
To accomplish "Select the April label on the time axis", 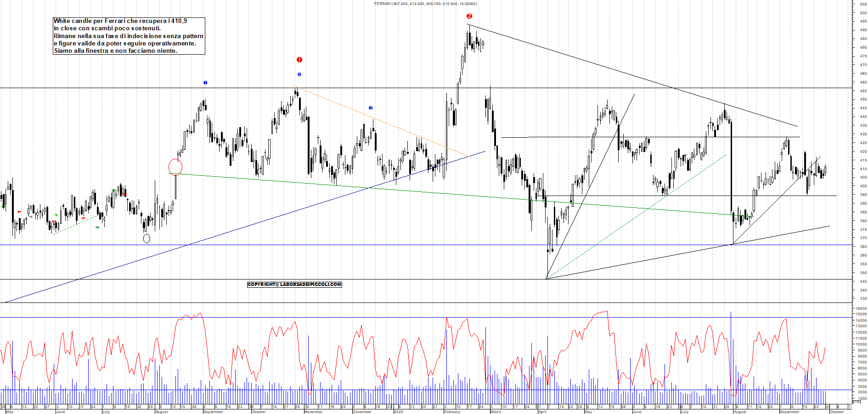I will (542, 412).
